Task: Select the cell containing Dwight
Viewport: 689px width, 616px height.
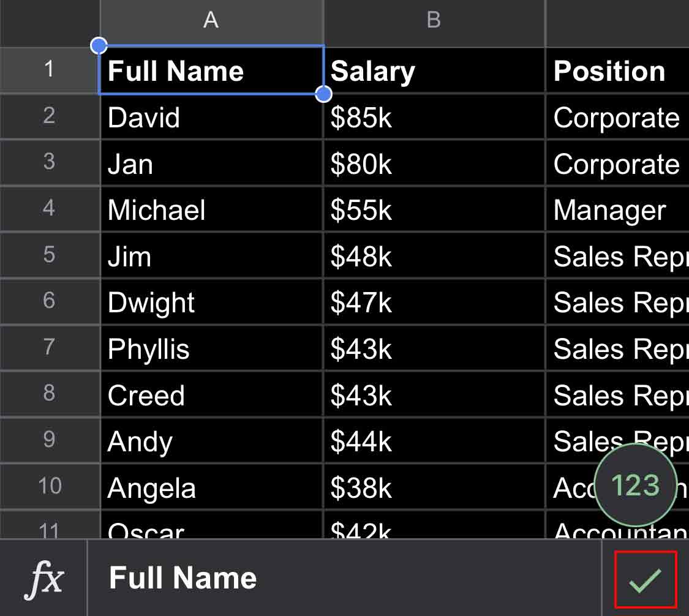Action: pos(211,302)
